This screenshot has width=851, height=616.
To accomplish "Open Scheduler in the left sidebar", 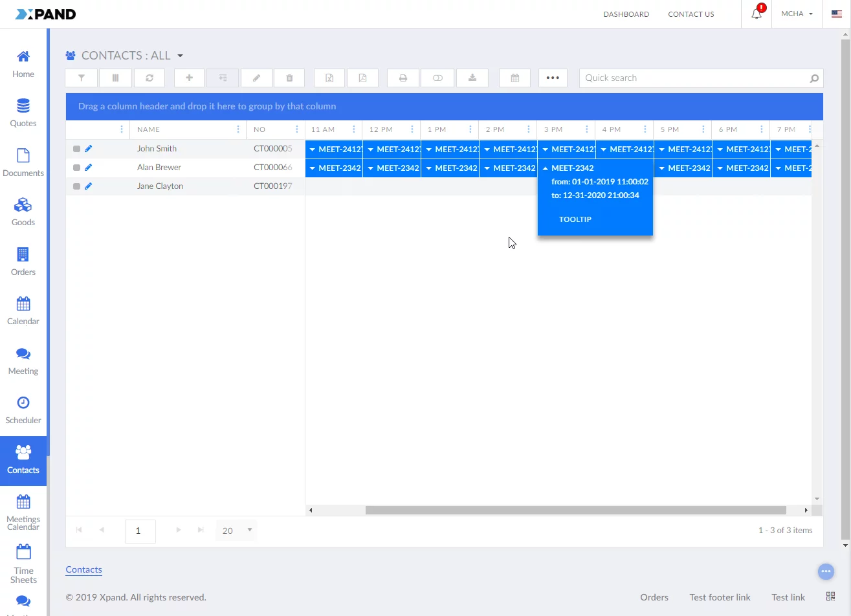I will [x=23, y=410].
